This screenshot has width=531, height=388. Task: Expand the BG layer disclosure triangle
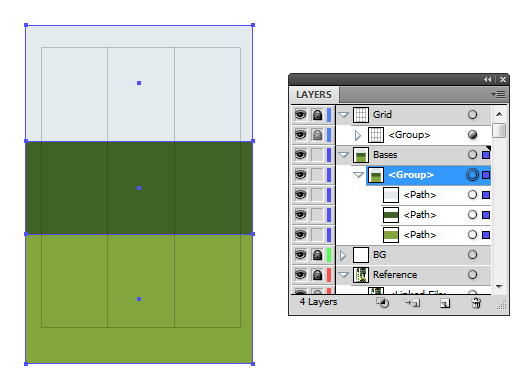click(343, 255)
